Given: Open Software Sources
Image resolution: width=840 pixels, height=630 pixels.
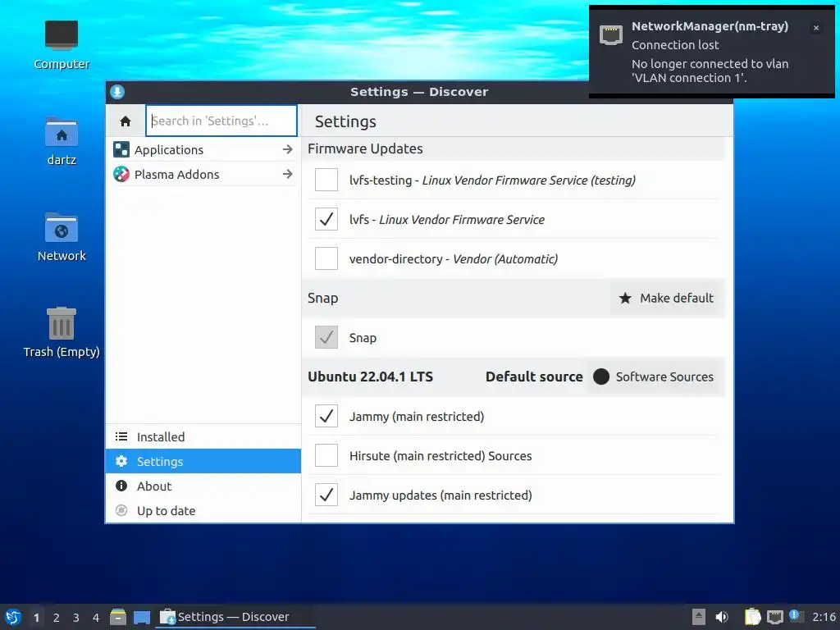Looking at the screenshot, I should tap(655, 377).
